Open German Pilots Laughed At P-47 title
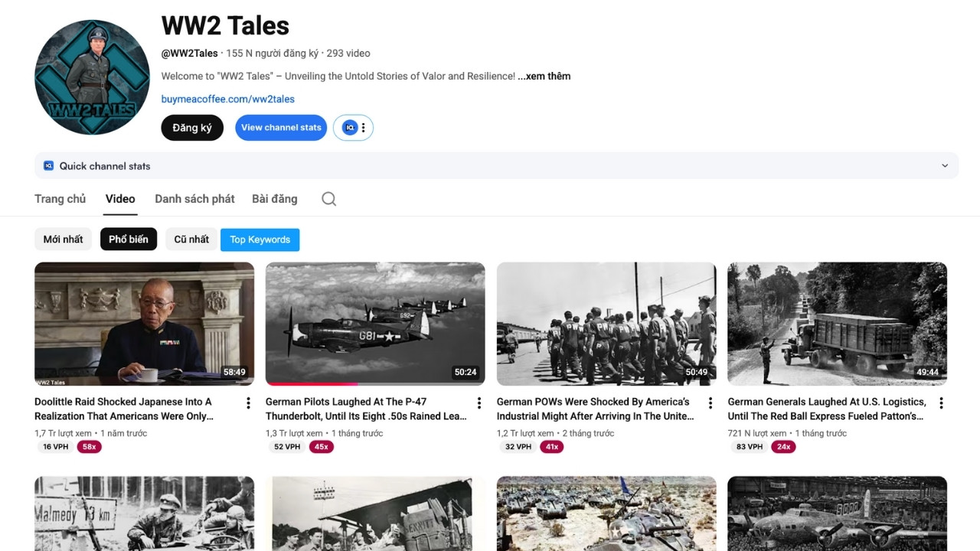The width and height of the screenshot is (980, 551). (366, 409)
